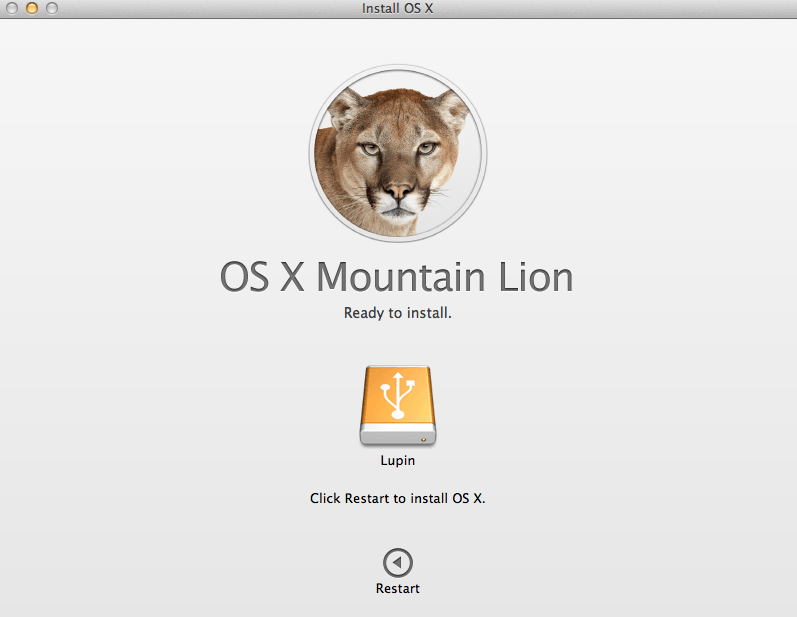Click the silver base of the Lupin drive
This screenshot has height=617, width=797.
[x=397, y=433]
